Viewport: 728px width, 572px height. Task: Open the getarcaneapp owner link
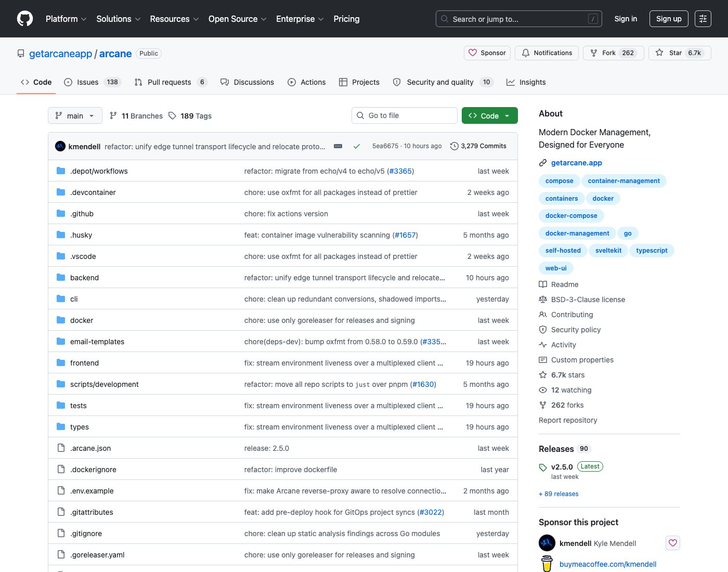click(x=60, y=54)
